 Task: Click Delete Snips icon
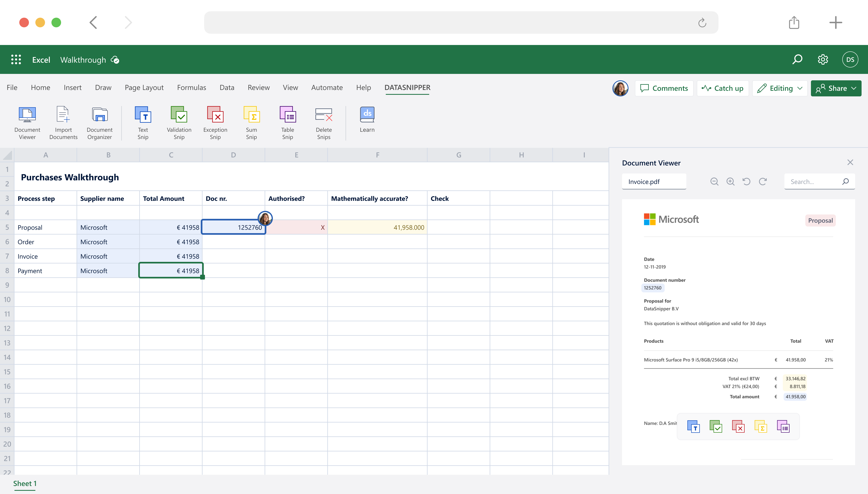[323, 122]
